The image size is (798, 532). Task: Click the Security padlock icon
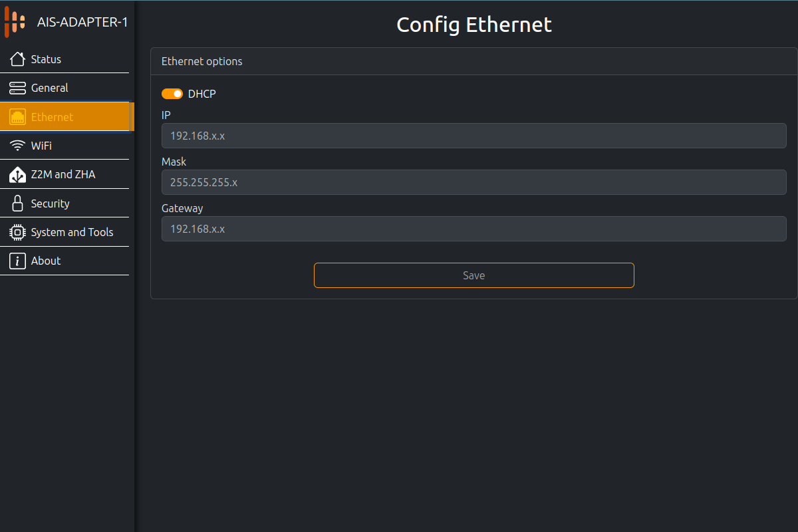[x=18, y=203]
